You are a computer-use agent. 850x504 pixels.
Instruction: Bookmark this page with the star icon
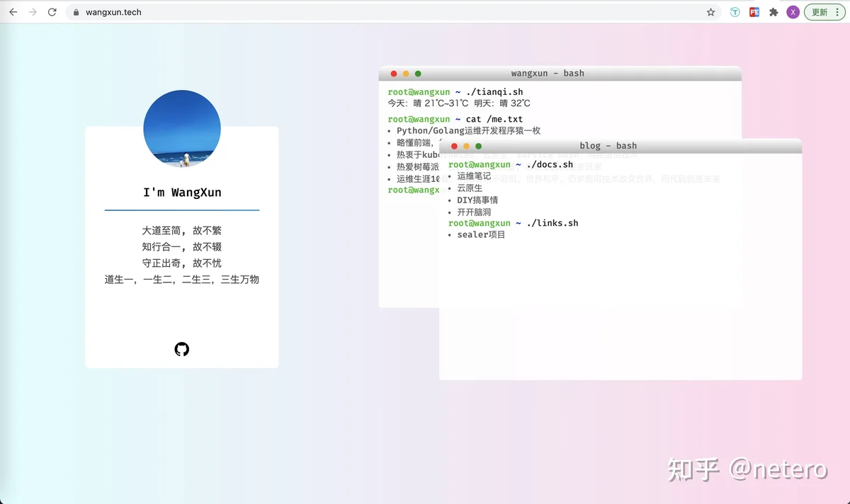(710, 12)
